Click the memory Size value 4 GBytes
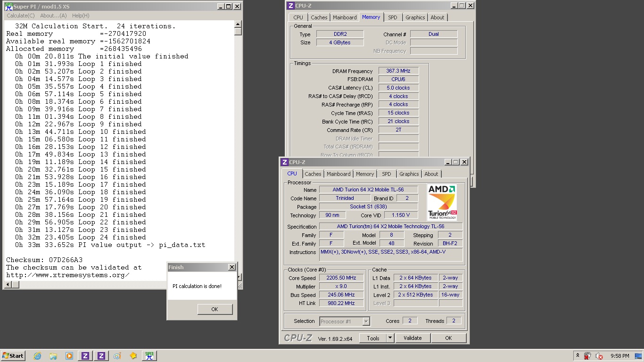Image resolution: width=644 pixels, height=362 pixels. (339, 42)
